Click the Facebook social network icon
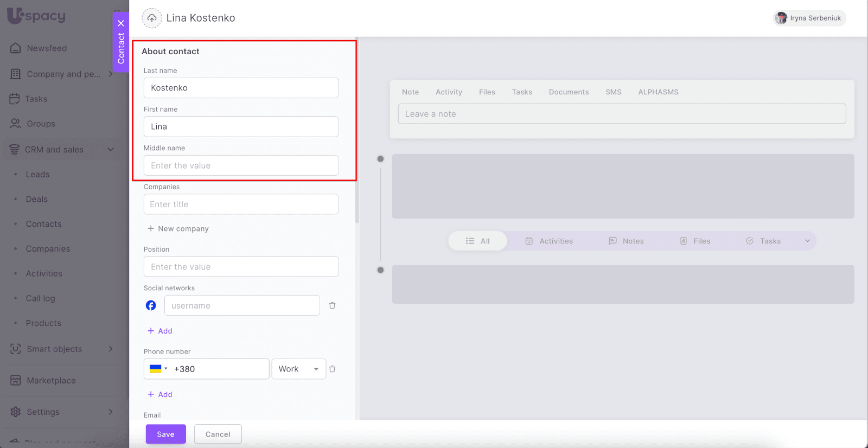The image size is (868, 448). [x=151, y=305]
